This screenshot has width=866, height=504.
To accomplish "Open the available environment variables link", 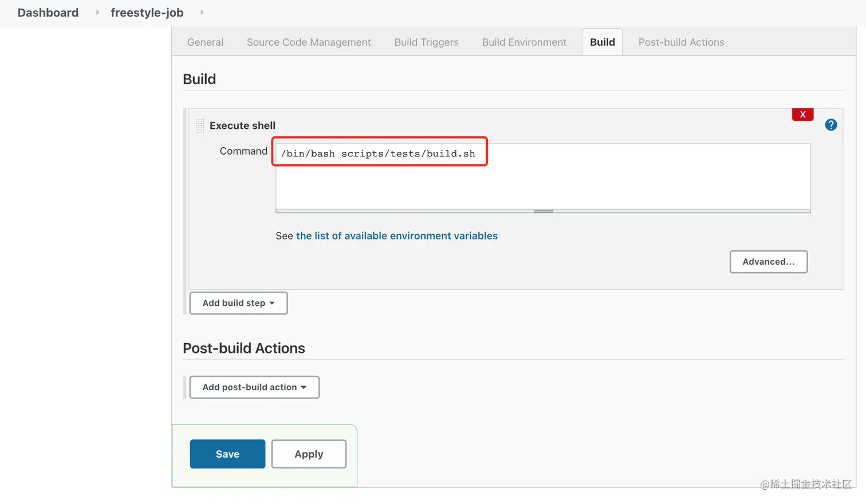I will click(x=396, y=236).
